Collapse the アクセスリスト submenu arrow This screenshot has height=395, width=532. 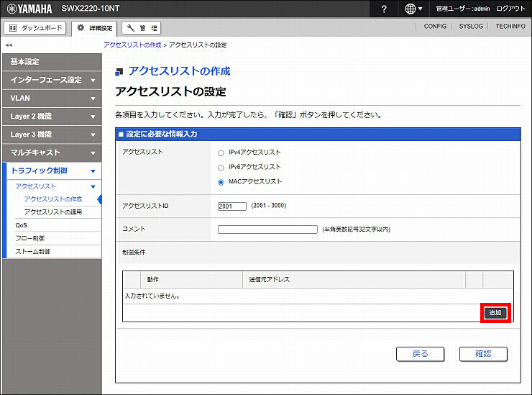point(93,186)
